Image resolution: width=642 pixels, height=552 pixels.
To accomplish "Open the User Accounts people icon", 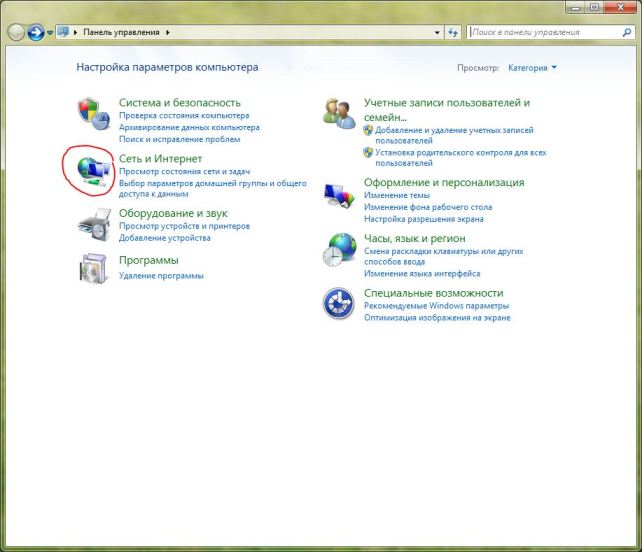I will click(x=339, y=113).
